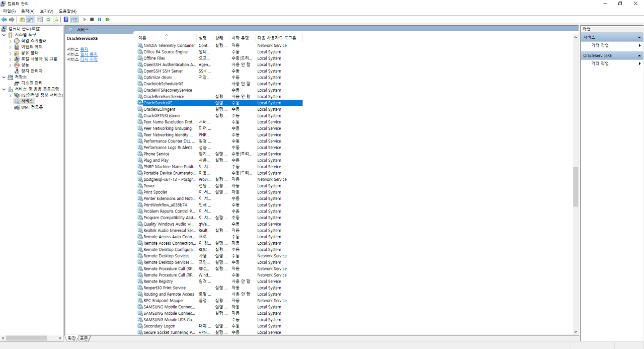The height and width of the screenshot is (349, 644).
Task: Sort by 다음 사용자로 로그온 column header
Action: [x=278, y=38]
